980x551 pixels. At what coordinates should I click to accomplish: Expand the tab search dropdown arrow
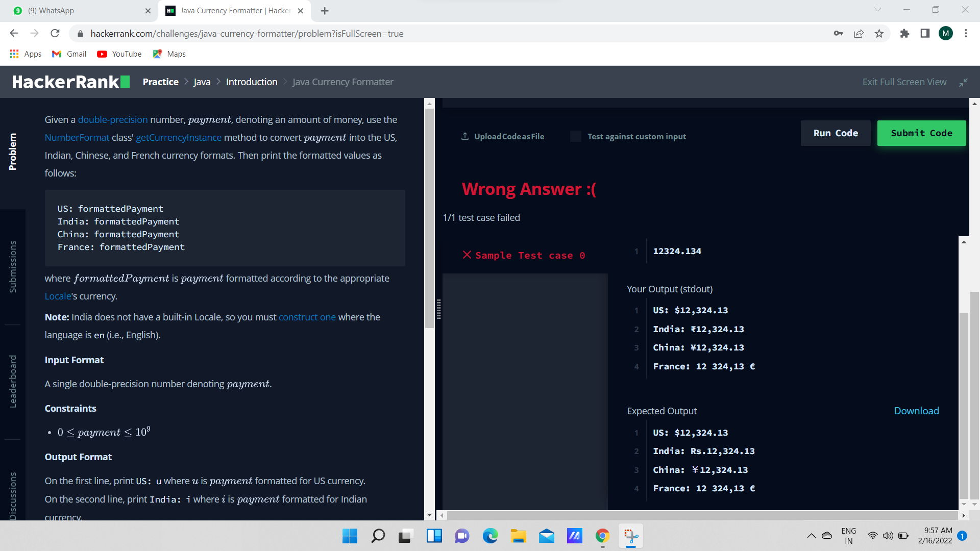pos(877,10)
